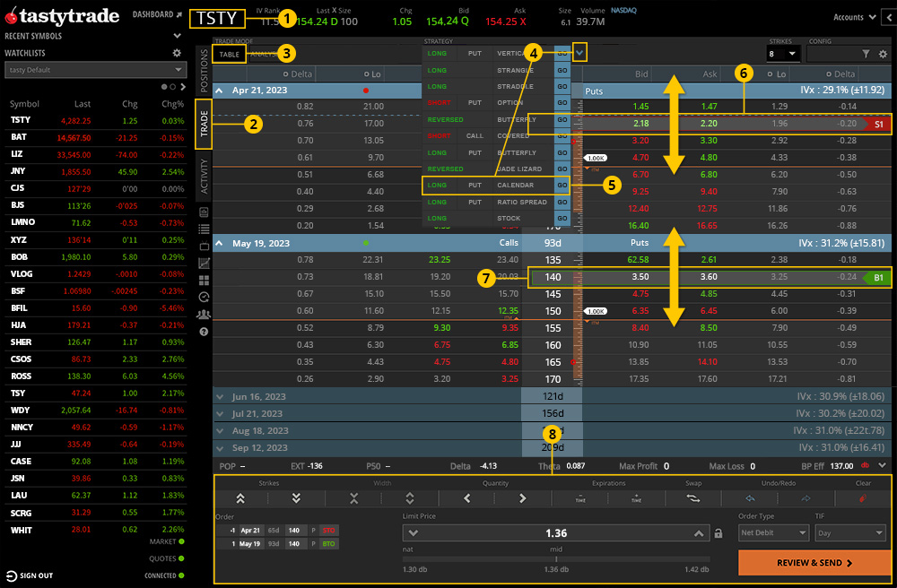Switch to the Positions tab
The image size is (897, 588).
click(x=204, y=70)
